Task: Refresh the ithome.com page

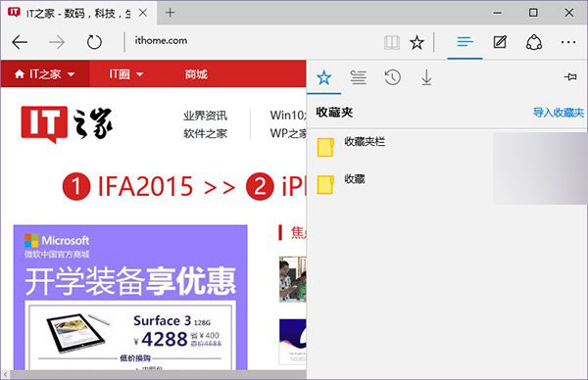Action: point(94,42)
